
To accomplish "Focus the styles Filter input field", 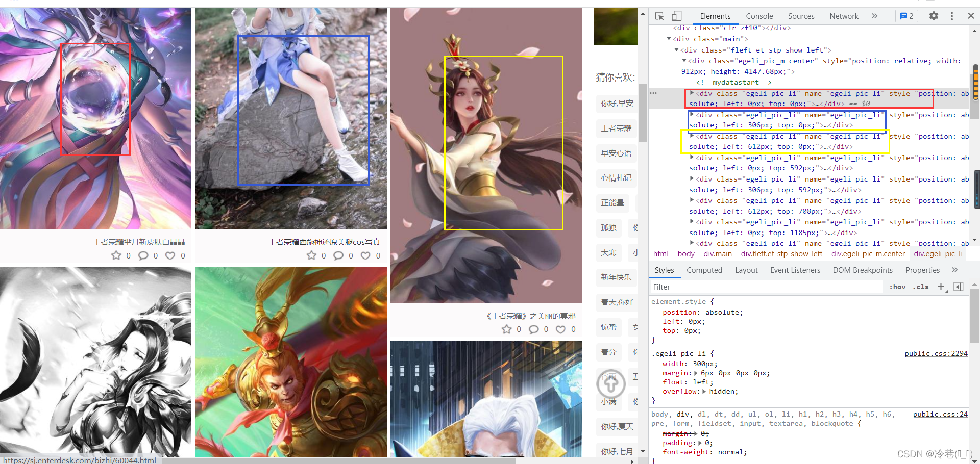I will point(766,287).
